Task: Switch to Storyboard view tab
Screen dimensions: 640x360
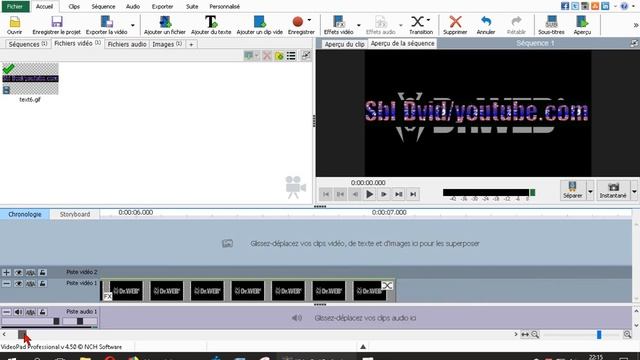Action: (x=75, y=214)
